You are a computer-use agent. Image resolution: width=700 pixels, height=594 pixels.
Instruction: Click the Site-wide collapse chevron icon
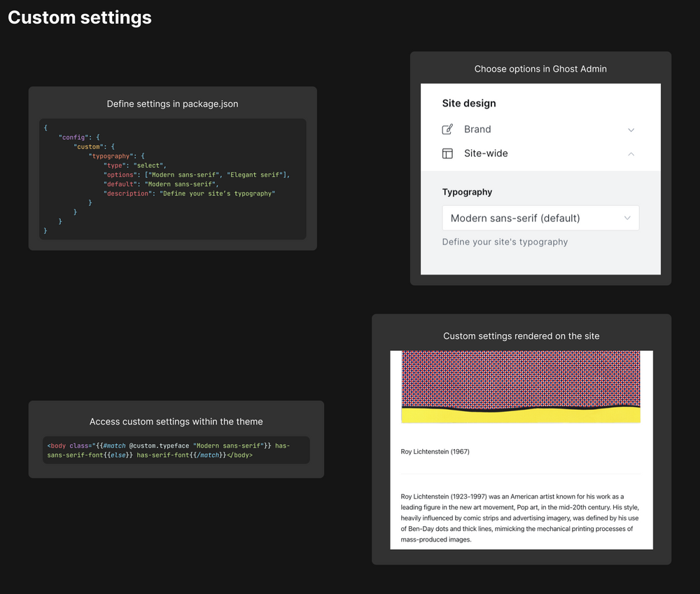pos(631,153)
